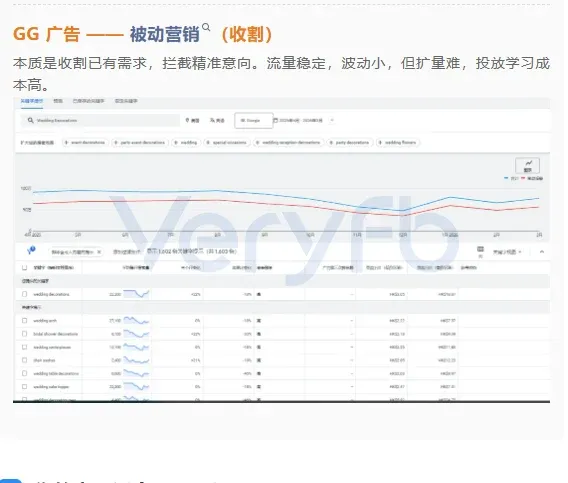Tick checkbox for 'bridal shower decorations' row
The height and width of the screenshot is (483, 568).
[25, 334]
